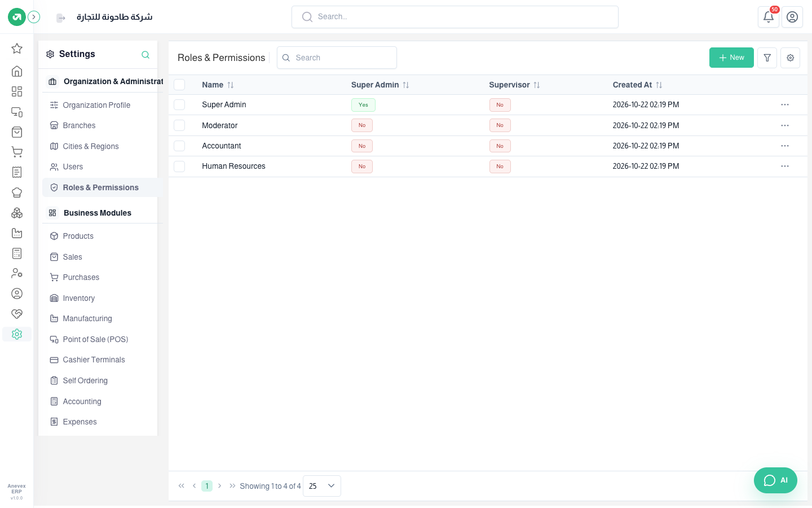Select the Super Admin row checkbox
Image resolution: width=812 pixels, height=508 pixels.
tap(179, 105)
